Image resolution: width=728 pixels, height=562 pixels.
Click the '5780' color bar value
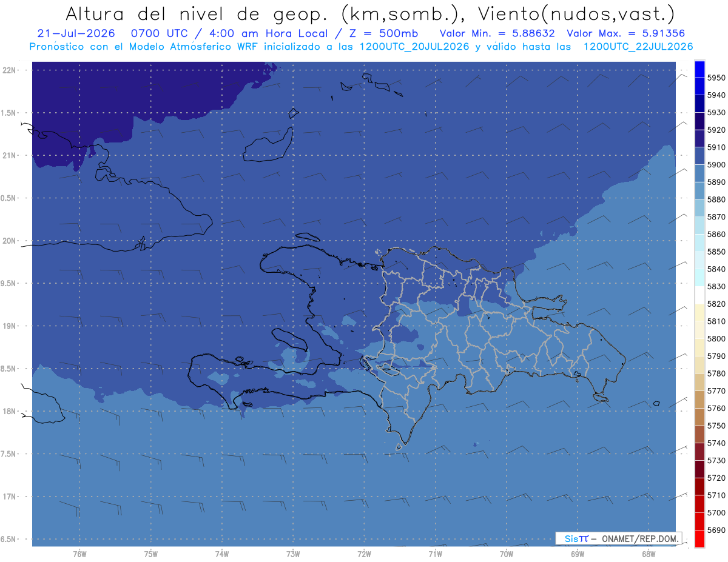click(x=715, y=373)
